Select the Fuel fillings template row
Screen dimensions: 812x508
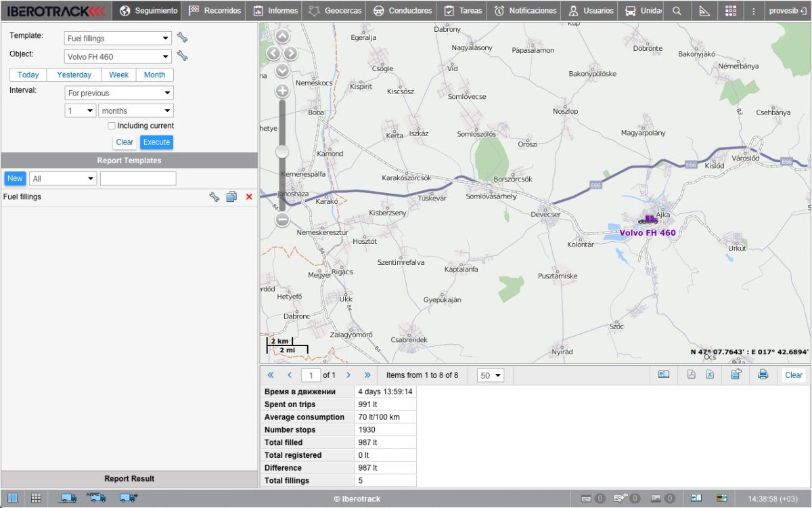pos(129,197)
